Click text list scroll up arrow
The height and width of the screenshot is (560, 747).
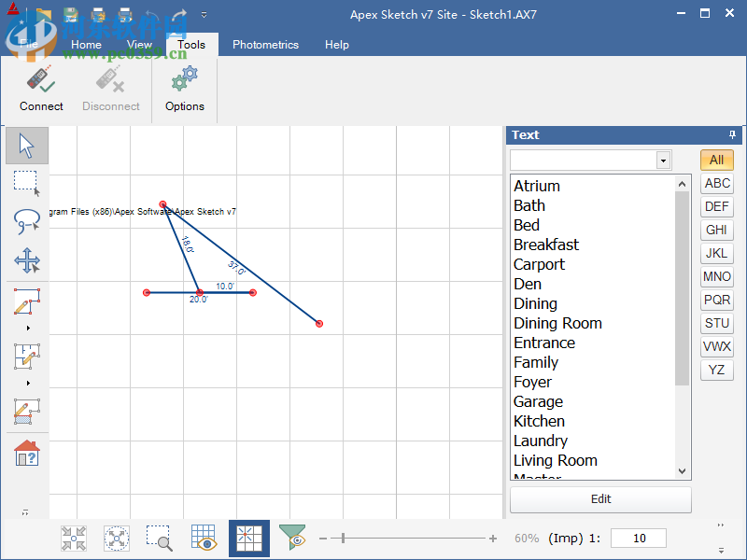click(683, 184)
